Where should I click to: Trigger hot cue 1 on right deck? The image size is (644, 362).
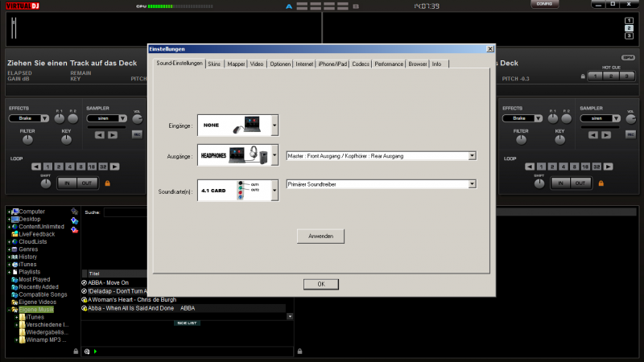pyautogui.click(x=596, y=76)
